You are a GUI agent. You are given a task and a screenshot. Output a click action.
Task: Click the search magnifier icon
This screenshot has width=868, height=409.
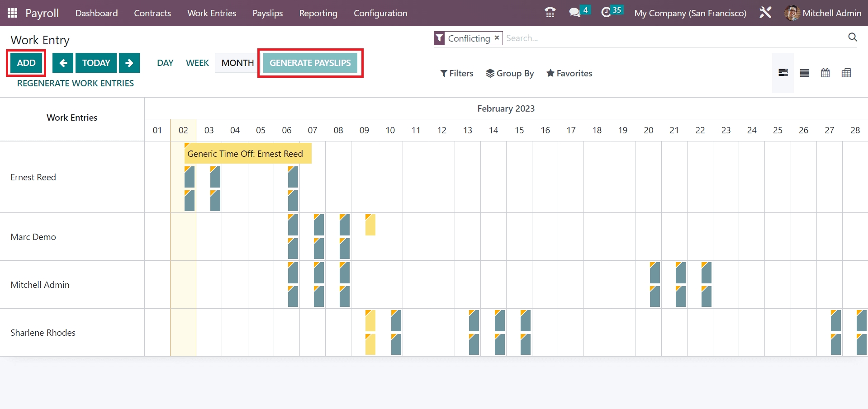[853, 38]
